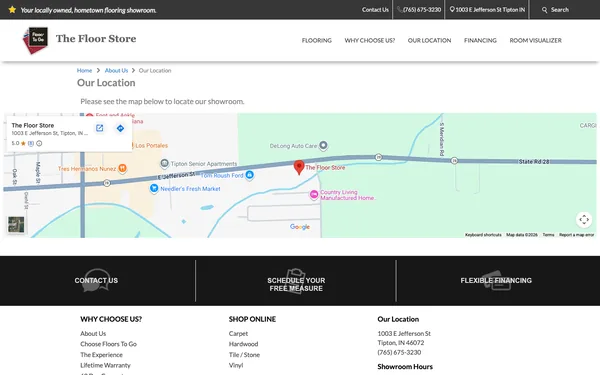600x375 pixels.
Task: Click the red Floor Store map pin
Action: (299, 168)
